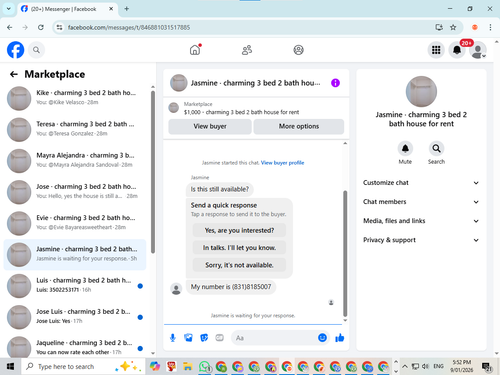Open the Facebook home logo

point(15,50)
